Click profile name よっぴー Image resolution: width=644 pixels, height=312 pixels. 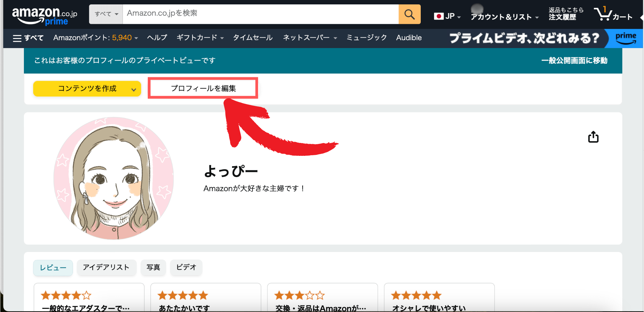(x=230, y=171)
